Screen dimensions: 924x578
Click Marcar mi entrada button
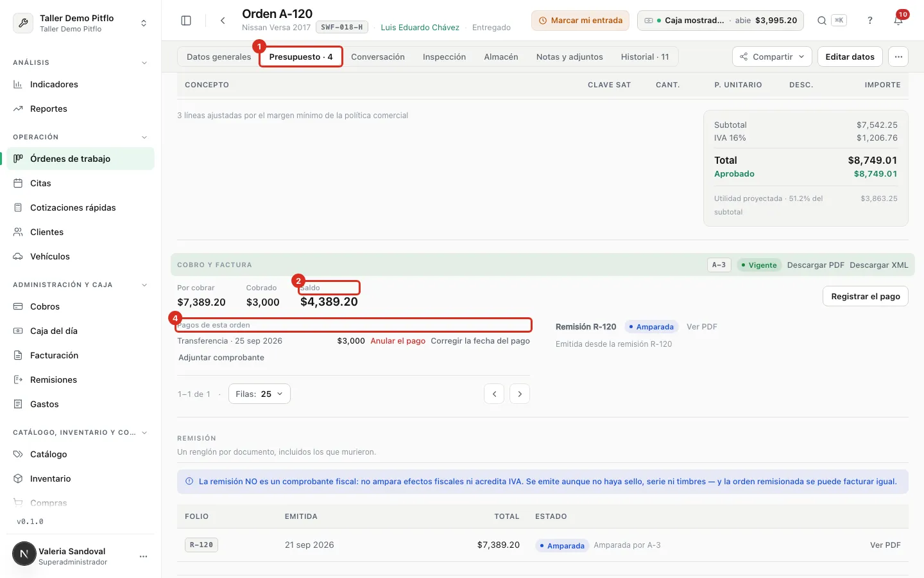click(580, 21)
